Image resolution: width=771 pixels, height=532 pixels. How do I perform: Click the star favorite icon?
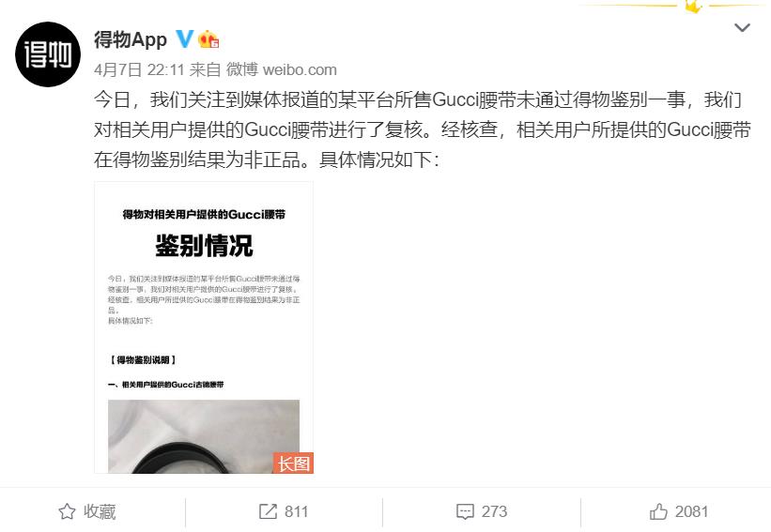coord(67,511)
